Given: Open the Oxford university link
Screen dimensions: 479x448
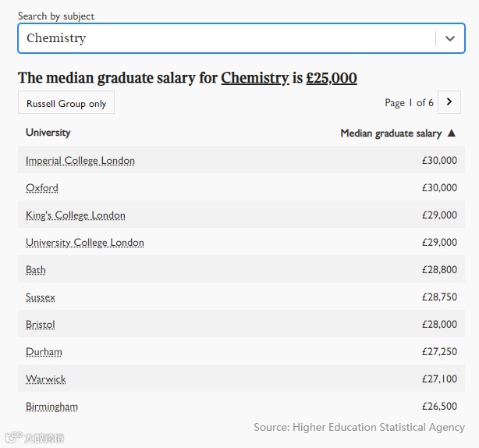Looking at the screenshot, I should coord(42,188).
